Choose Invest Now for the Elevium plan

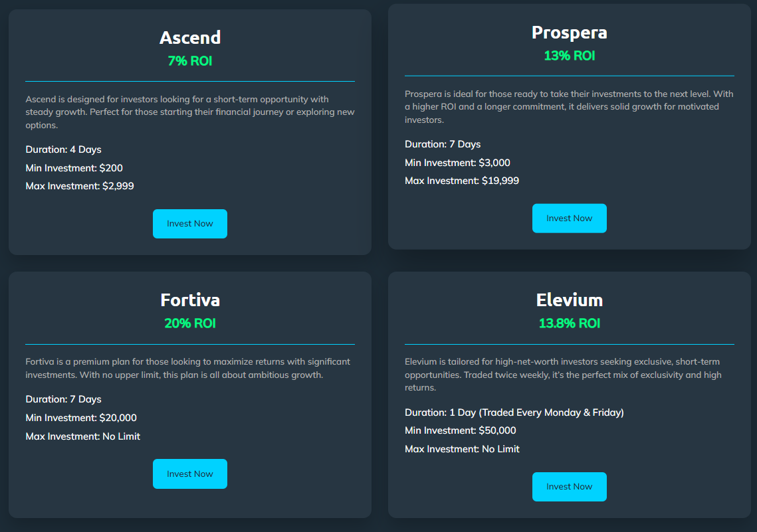click(569, 487)
